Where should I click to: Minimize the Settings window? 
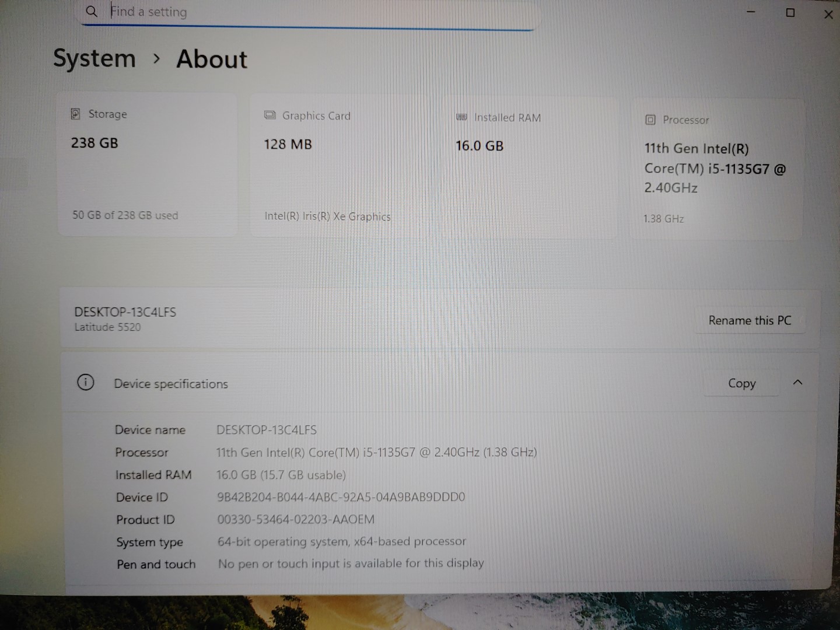click(x=751, y=12)
